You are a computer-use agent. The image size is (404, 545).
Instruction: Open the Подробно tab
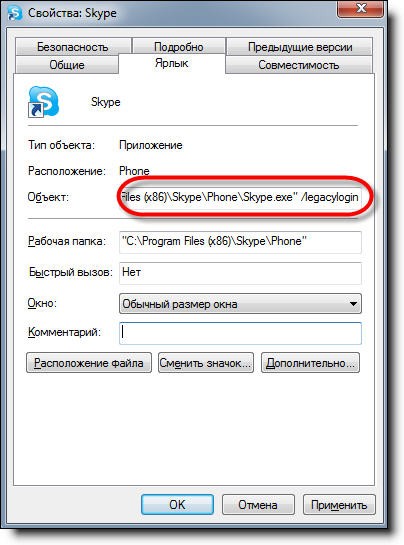click(179, 46)
